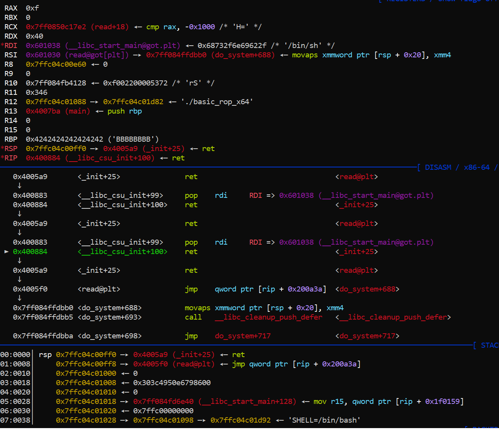Select './basic_rop_x64' string in R12 row
The height and width of the screenshot is (448, 499).
pyautogui.click(x=217, y=102)
